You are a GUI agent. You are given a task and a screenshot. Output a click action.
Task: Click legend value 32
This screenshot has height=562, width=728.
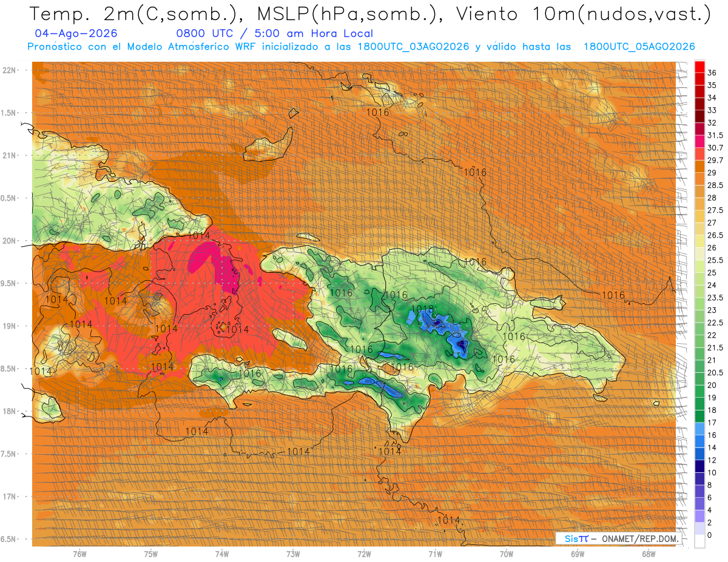point(712,122)
